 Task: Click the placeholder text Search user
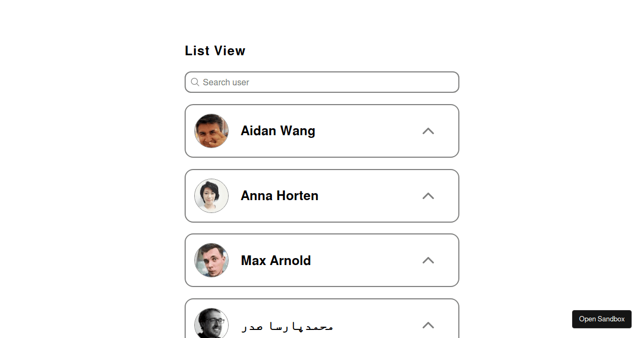[x=226, y=82]
